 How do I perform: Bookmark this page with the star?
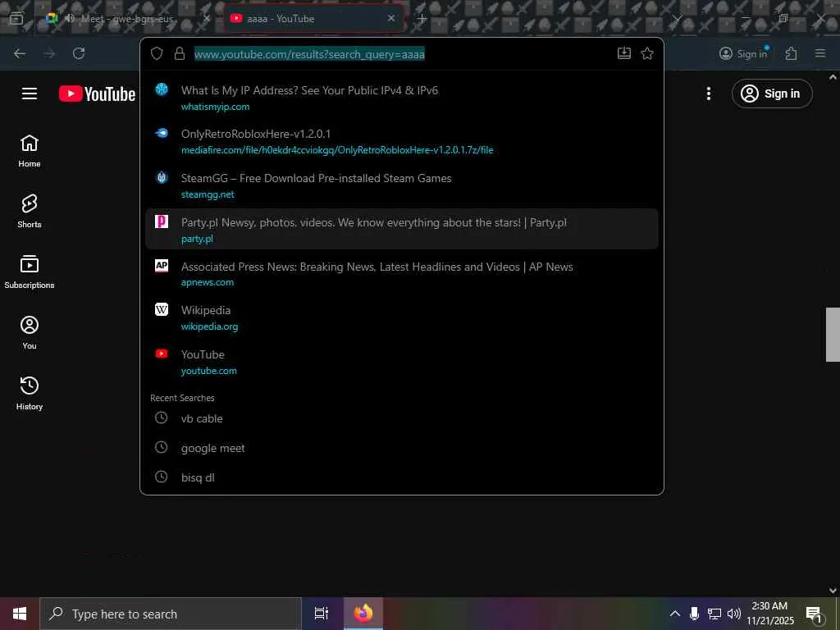pos(647,53)
